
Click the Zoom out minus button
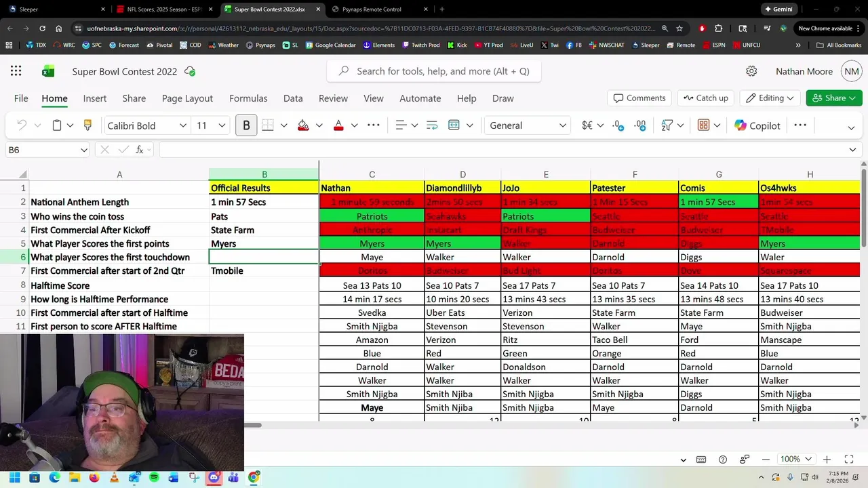(766, 460)
